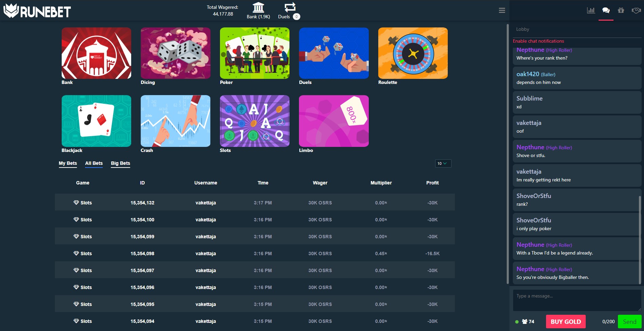This screenshot has width=644, height=331.
Task: Open the Blackjack game thumbnail
Action: point(96,121)
